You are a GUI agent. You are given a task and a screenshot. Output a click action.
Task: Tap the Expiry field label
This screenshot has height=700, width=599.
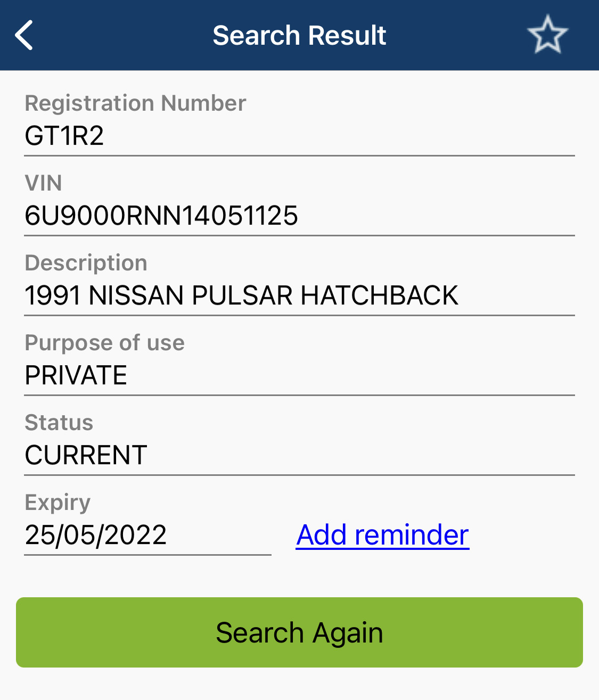[58, 503]
